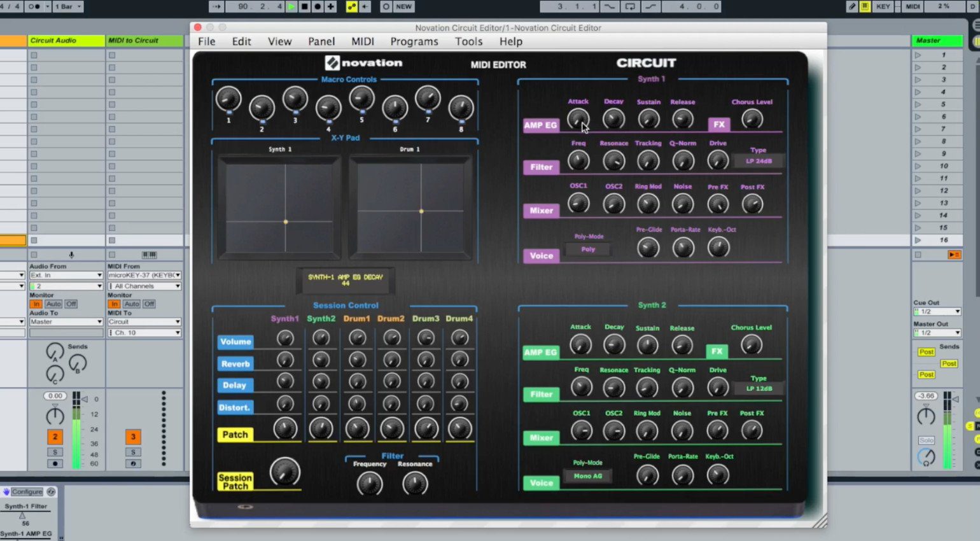Open the Help menu
980x541 pixels.
[x=511, y=41]
